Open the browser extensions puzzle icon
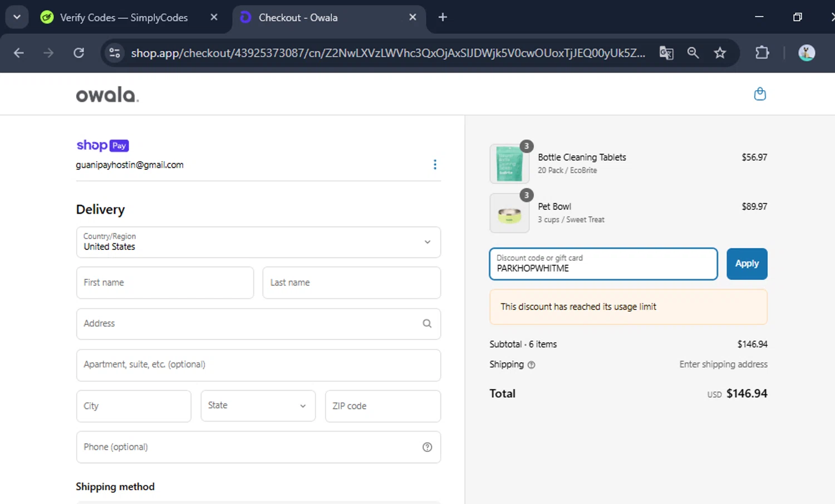Viewport: 835px width, 504px height. [x=762, y=53]
